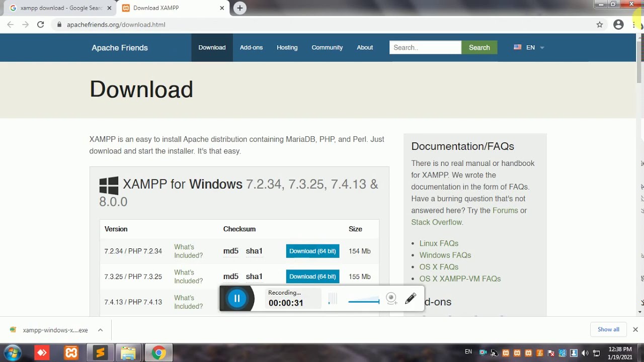Open sha1 checksum for 7.3.25

(x=254, y=276)
